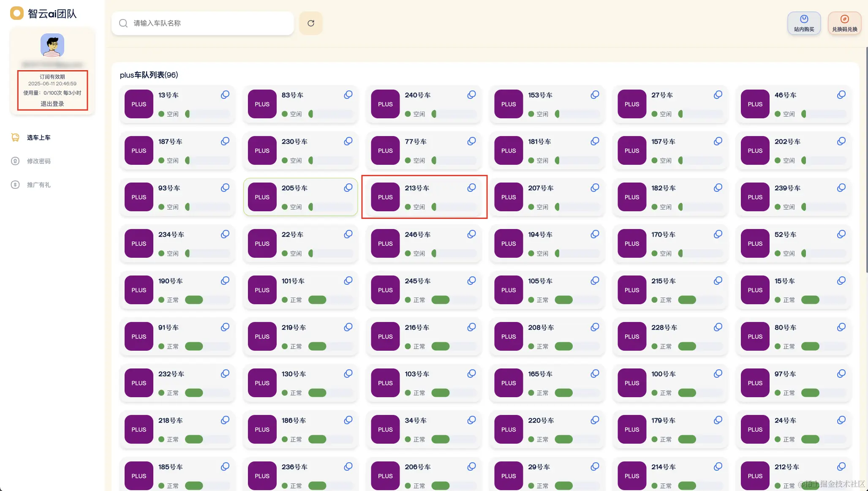Click the 239号车 status bar
This screenshot has width=868, height=491.
824,207
